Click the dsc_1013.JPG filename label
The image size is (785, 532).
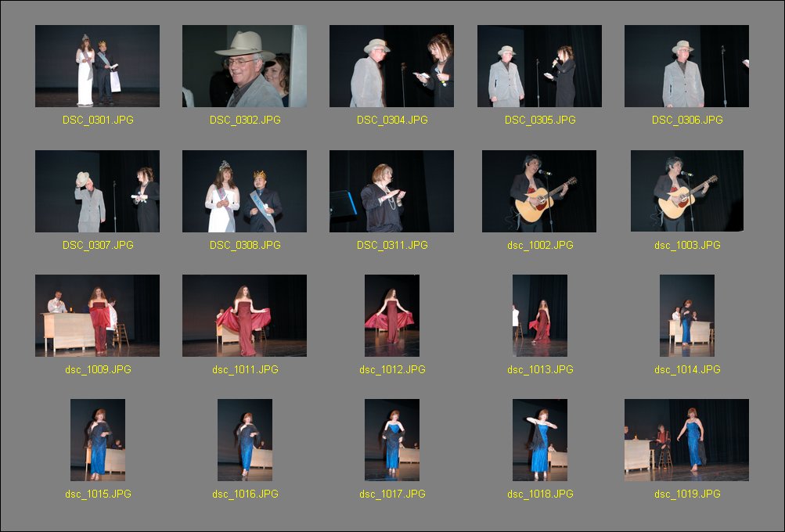pyautogui.click(x=540, y=370)
